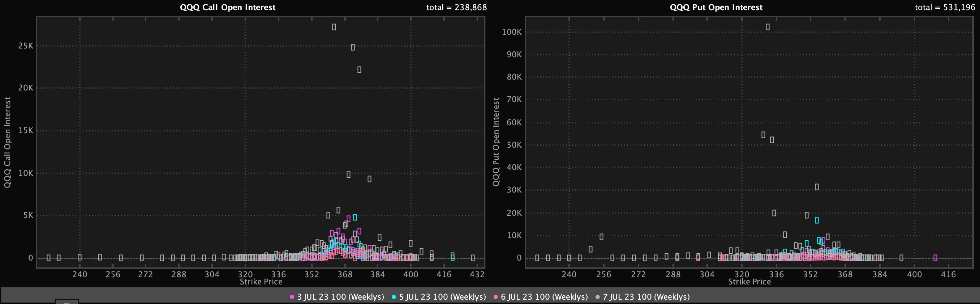The height and width of the screenshot is (304, 980).
Task: Click the '336' strike tick on the put chart
Action: 776,274
